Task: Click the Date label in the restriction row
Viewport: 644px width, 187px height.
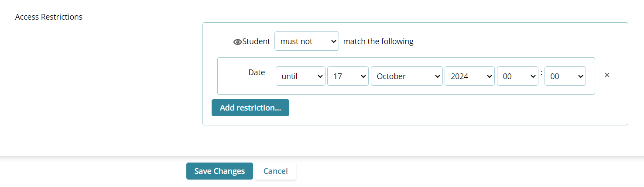Action: coord(257,73)
